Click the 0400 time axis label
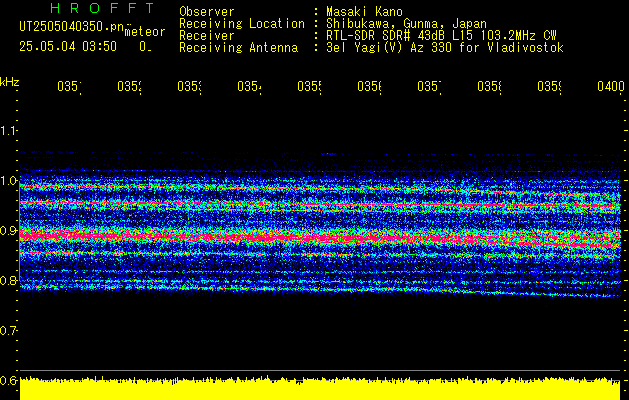 pos(611,86)
